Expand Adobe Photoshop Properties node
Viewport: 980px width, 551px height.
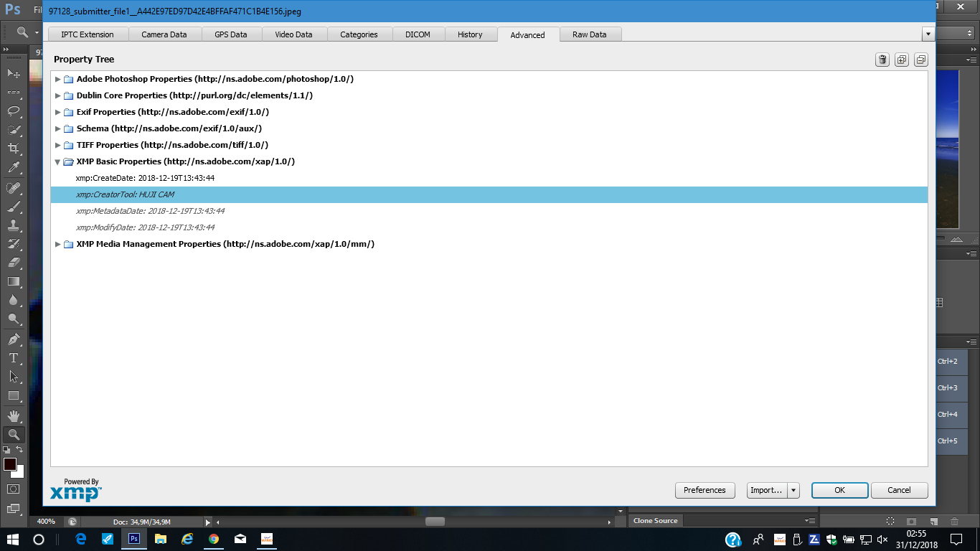[58, 79]
